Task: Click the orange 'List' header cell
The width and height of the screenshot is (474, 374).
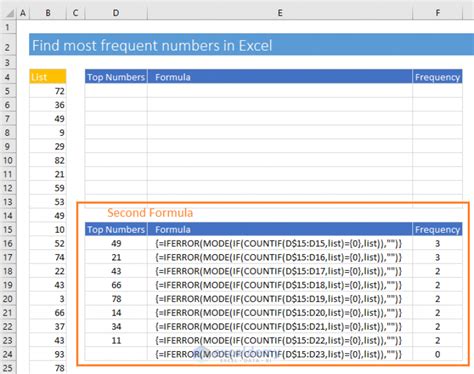Action: 48,77
